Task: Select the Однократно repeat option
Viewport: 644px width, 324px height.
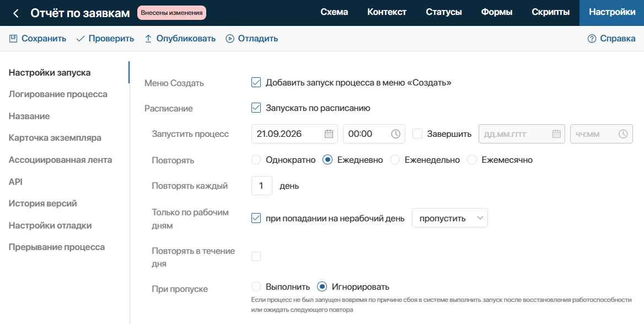Action: coord(256,160)
